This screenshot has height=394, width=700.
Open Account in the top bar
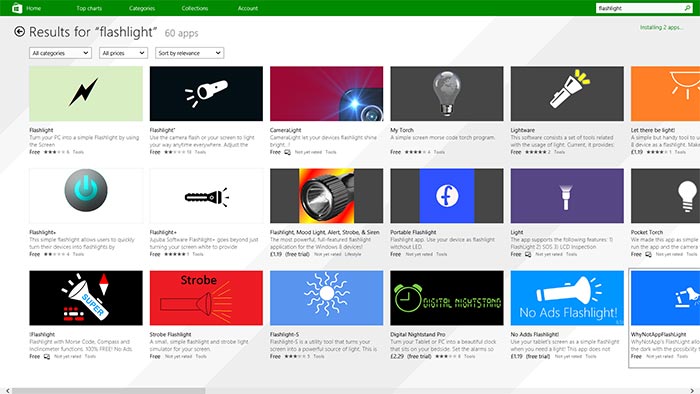click(x=248, y=8)
